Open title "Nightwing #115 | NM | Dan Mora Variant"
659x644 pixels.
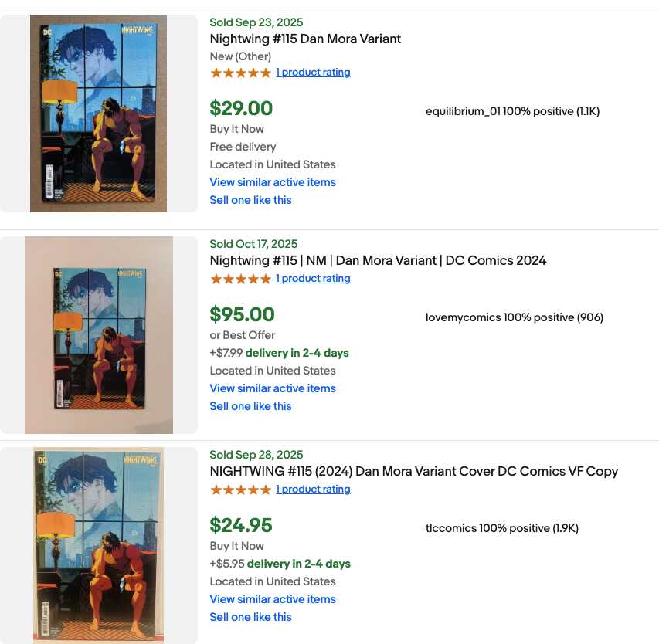click(378, 260)
